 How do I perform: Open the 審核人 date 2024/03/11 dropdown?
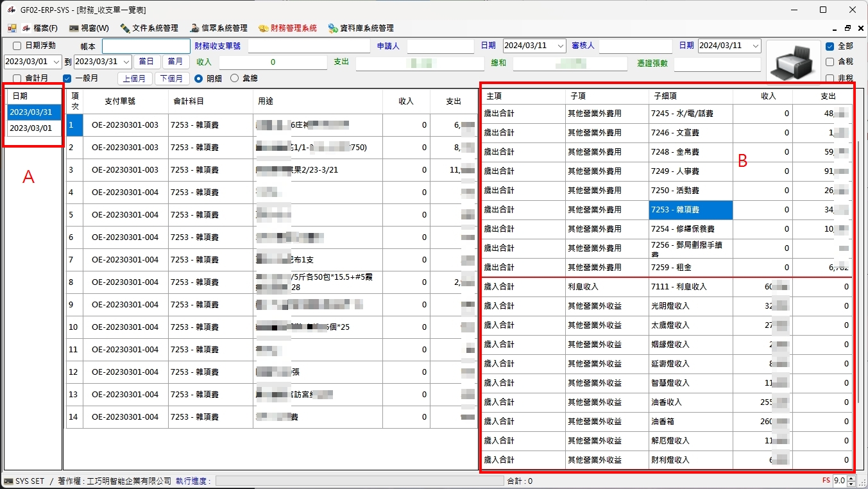coord(755,46)
